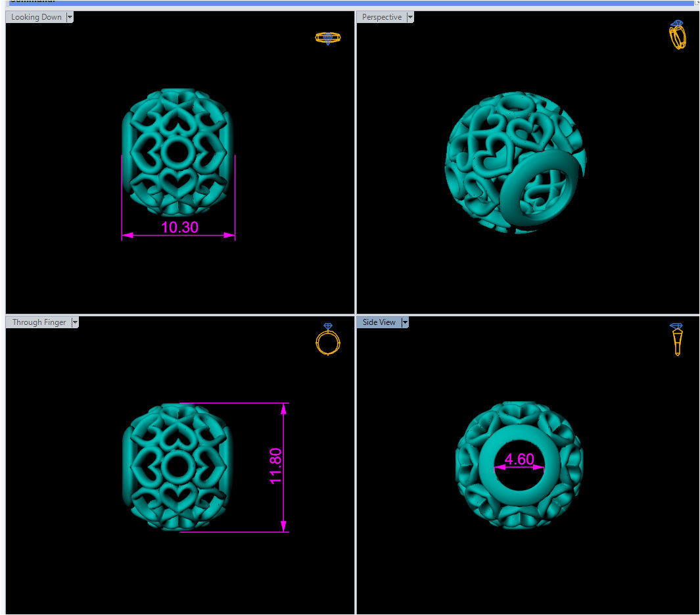This screenshot has height=615, width=700.
Task: Select the bead model in Looking Down viewport
Action: pos(177,153)
